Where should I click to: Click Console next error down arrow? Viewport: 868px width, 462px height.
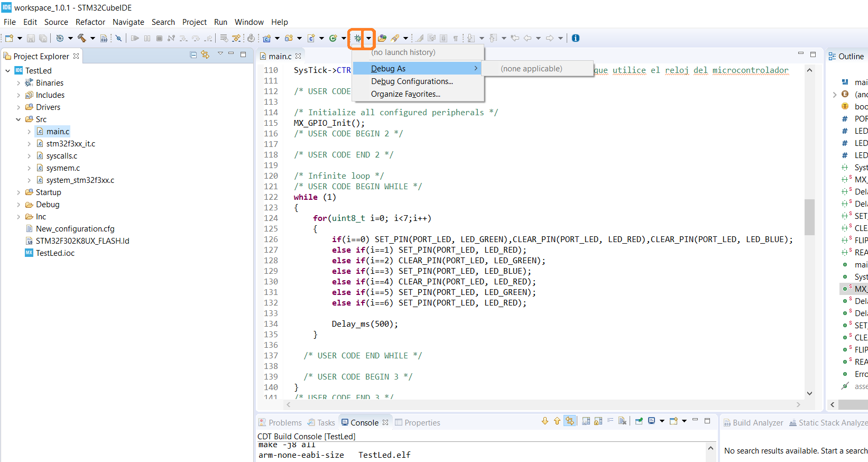coord(545,421)
